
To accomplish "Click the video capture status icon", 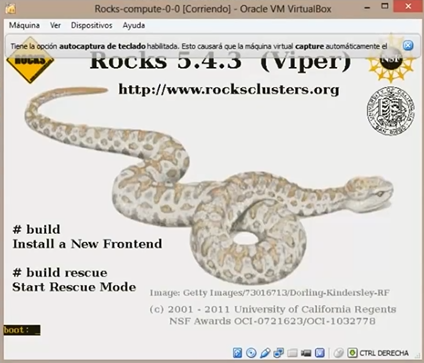I will pyautogui.click(x=306, y=353).
